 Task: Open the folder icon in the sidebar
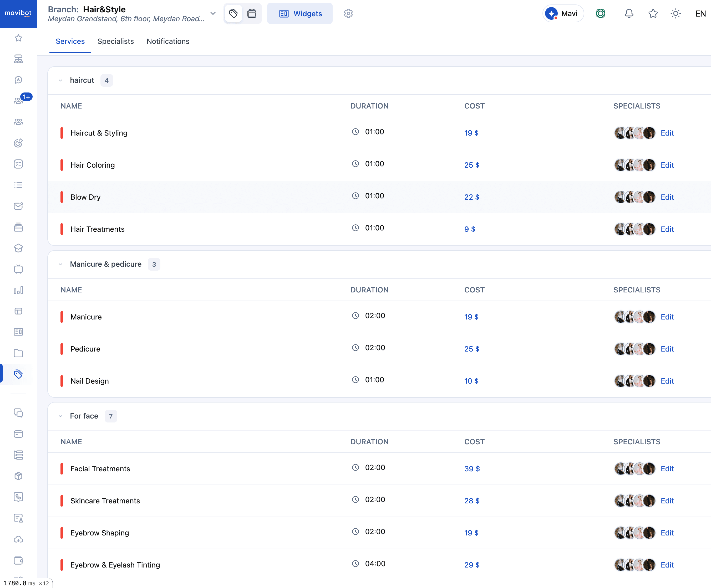18,353
